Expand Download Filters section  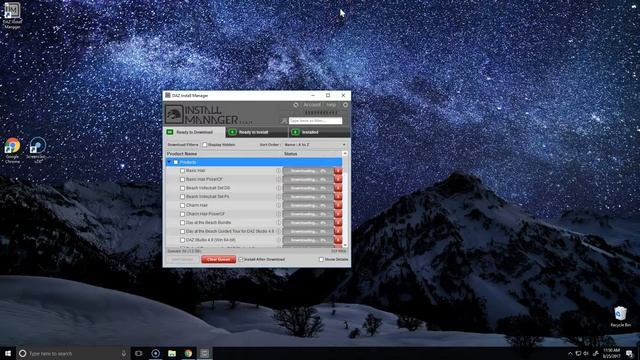182,144
